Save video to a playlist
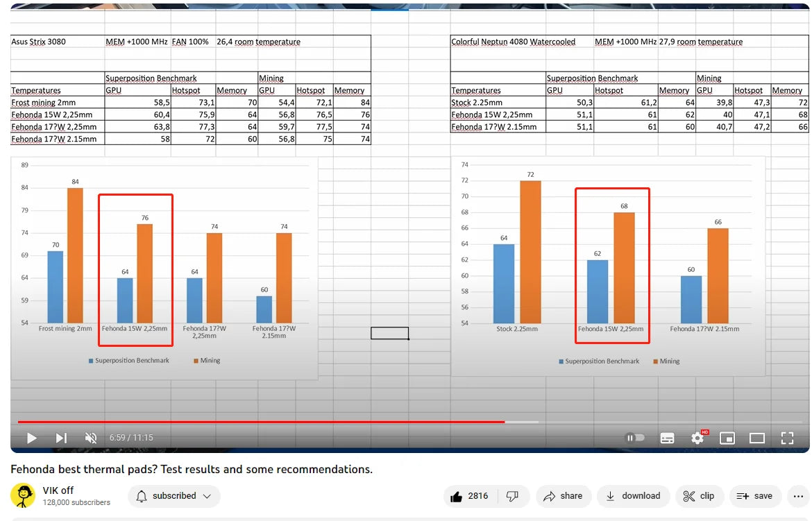The height and width of the screenshot is (521, 812). [x=755, y=496]
